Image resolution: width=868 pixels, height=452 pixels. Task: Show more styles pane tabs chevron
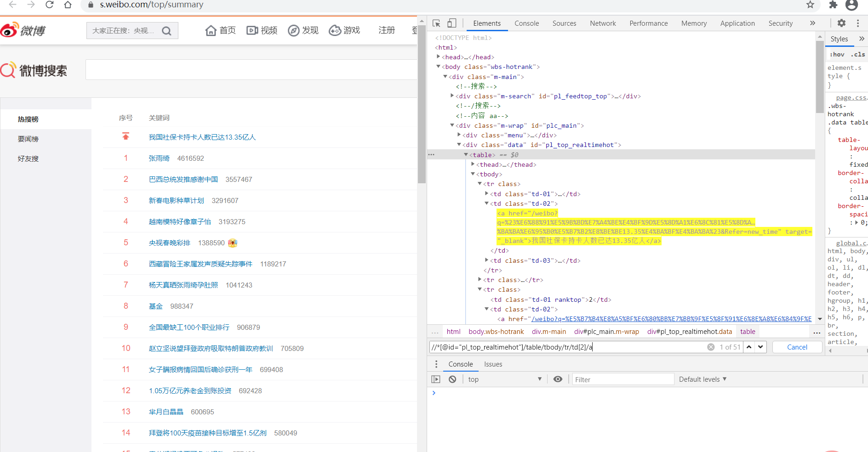click(862, 39)
